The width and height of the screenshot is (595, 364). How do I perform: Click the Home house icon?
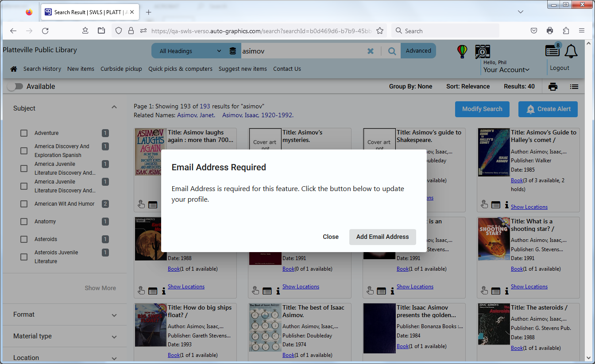coord(14,69)
